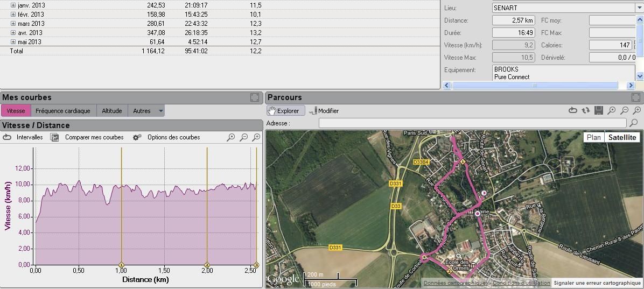Click the Comparer mes courbes chart icon
This screenshot has height=289, width=644.
pos(55,137)
